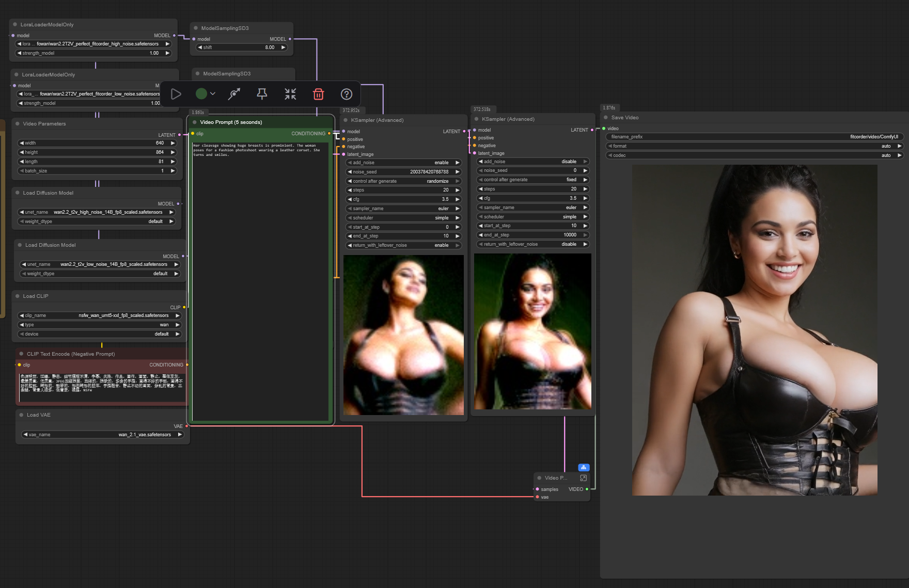909x588 pixels.
Task: Collapse the selected node using the inward-arrows icon
Action: [x=290, y=94]
